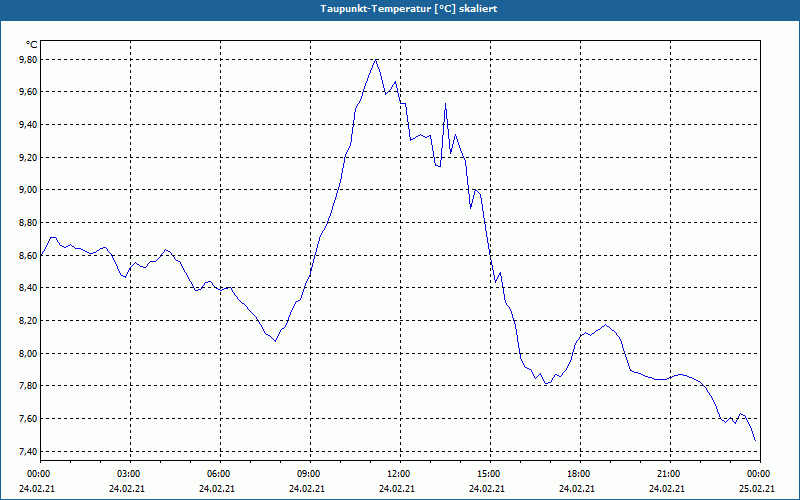
Task: Click the 9,60 y-axis value
Action: click(29, 92)
